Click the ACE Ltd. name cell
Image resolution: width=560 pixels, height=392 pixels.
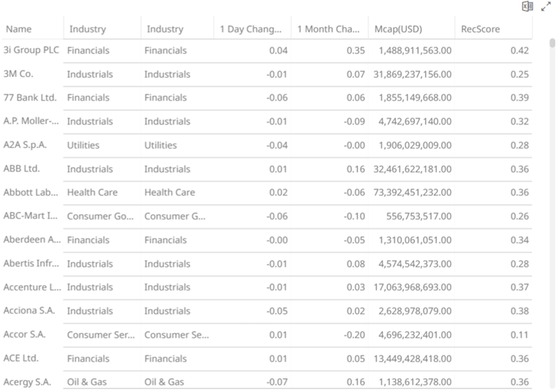21,358
